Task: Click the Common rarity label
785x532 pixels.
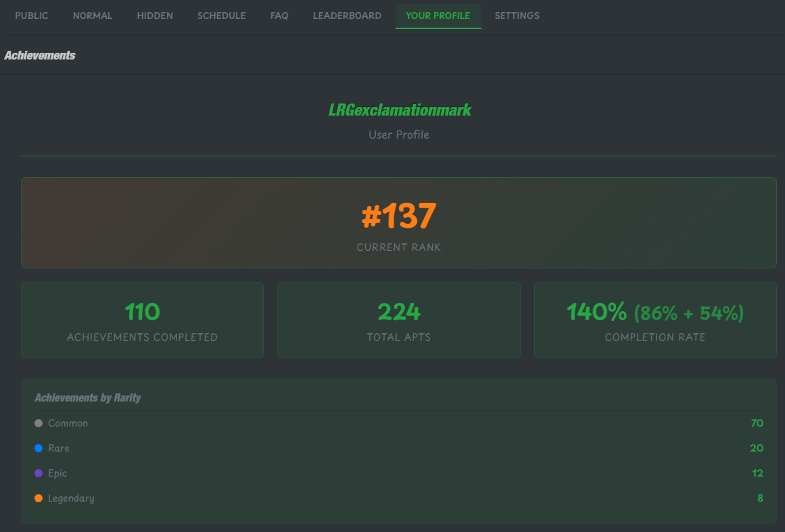Action: (68, 423)
